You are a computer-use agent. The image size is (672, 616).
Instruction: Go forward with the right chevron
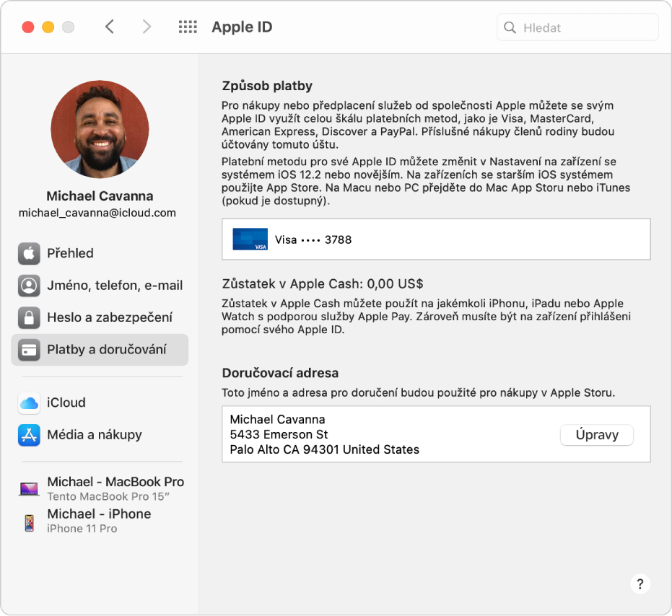(147, 27)
